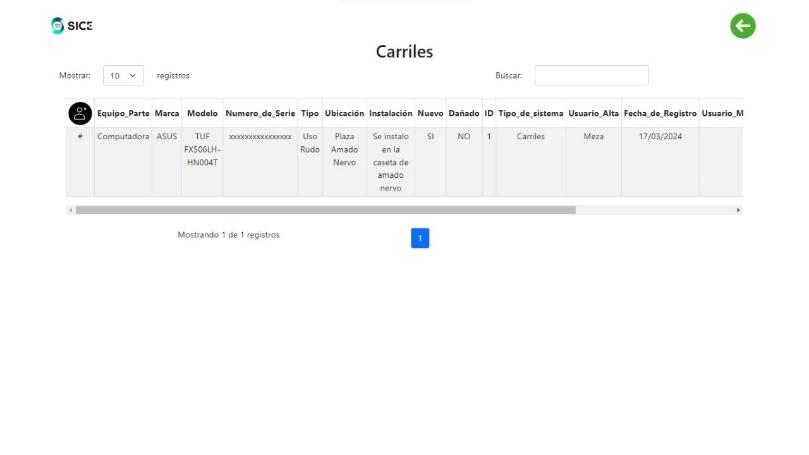Click the 'Se instalo en la caseta' cell

[391, 162]
